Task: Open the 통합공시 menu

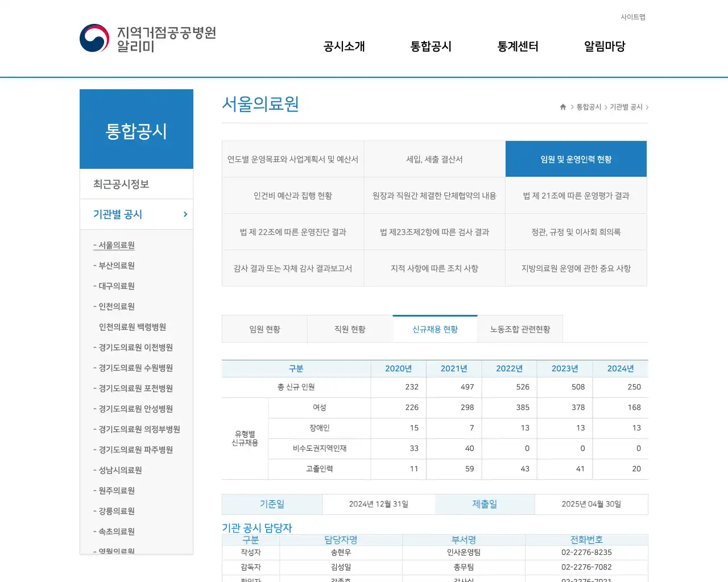Action: tap(431, 47)
